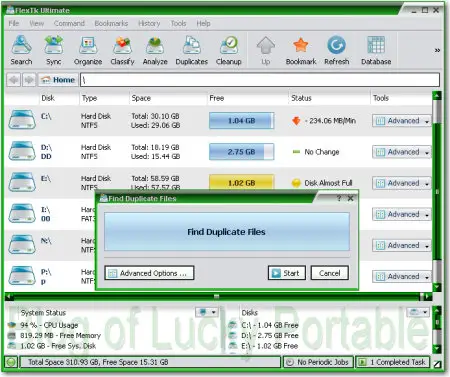Image resolution: width=450 pixels, height=377 pixels.
Task: Sort by the Space column header
Action: click(x=141, y=98)
